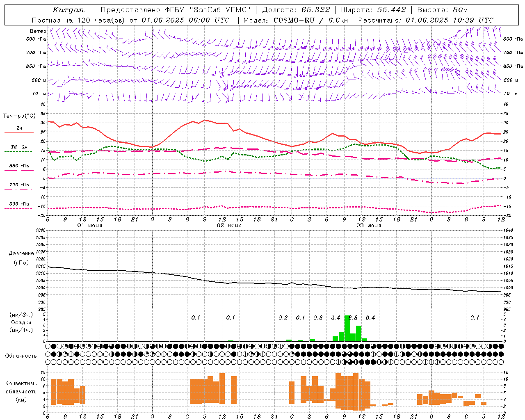Click the 10 м wind level label on left
This screenshot has height=420, width=525.
(39, 94)
